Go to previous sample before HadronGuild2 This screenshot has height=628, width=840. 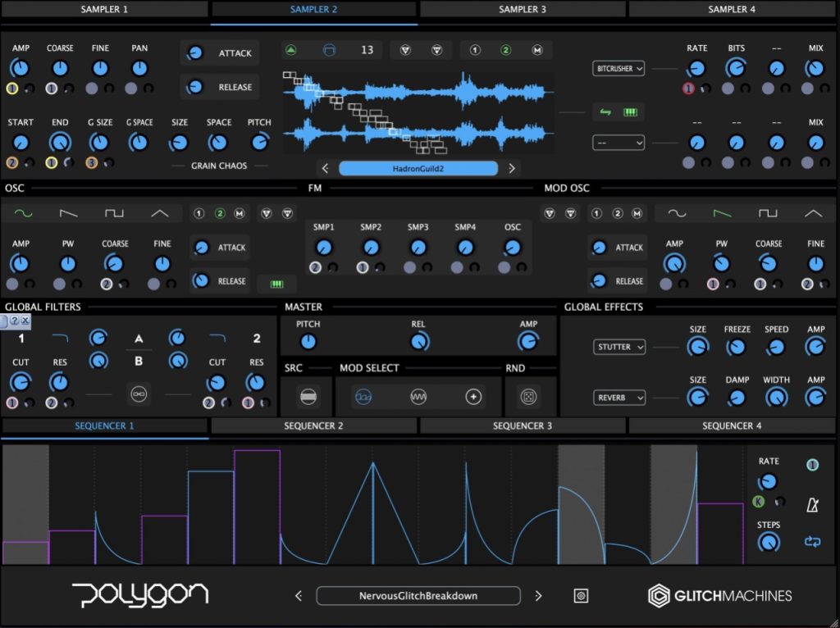[x=325, y=169]
